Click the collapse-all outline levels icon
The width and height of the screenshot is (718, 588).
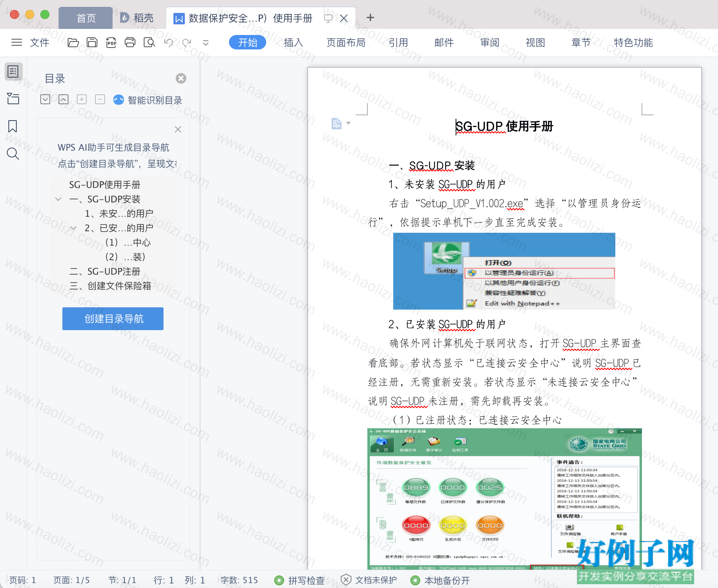pyautogui.click(x=64, y=100)
